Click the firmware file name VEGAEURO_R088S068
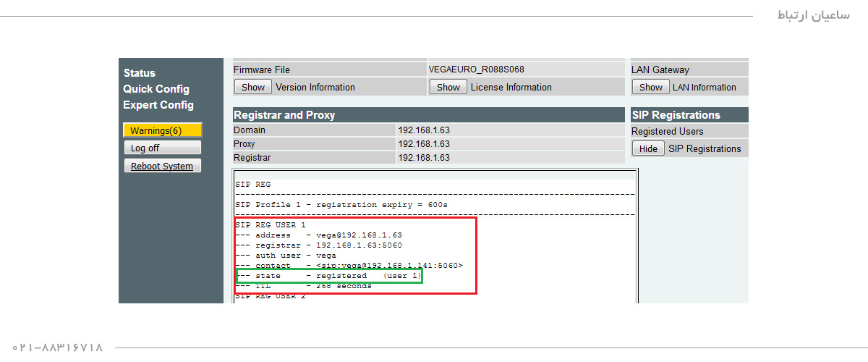868x362 pixels. (476, 70)
